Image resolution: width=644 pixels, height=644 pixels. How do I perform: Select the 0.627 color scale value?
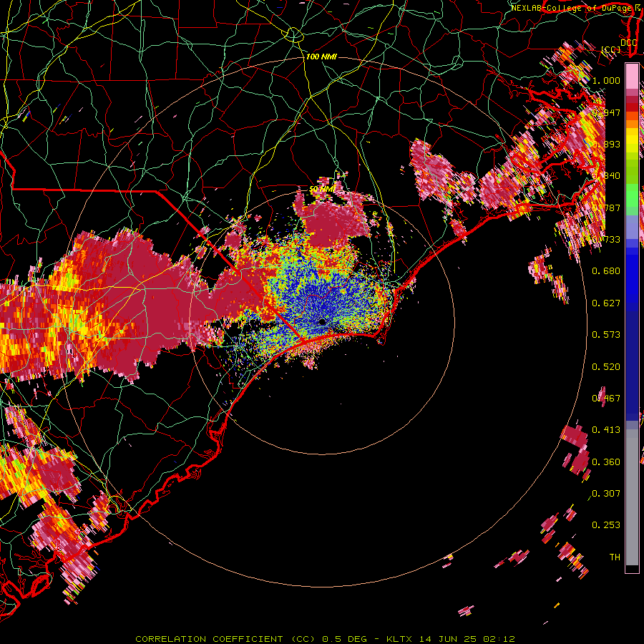coord(606,303)
